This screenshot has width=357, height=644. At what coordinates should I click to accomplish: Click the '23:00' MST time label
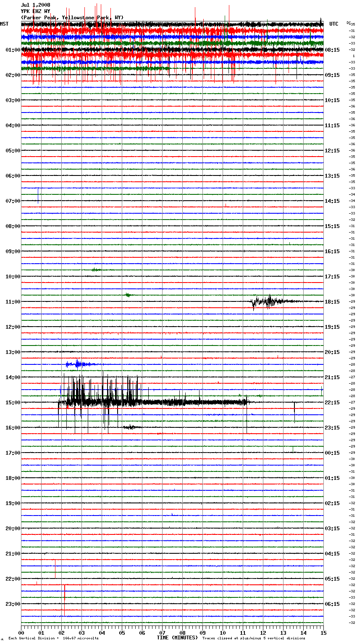[13, 604]
